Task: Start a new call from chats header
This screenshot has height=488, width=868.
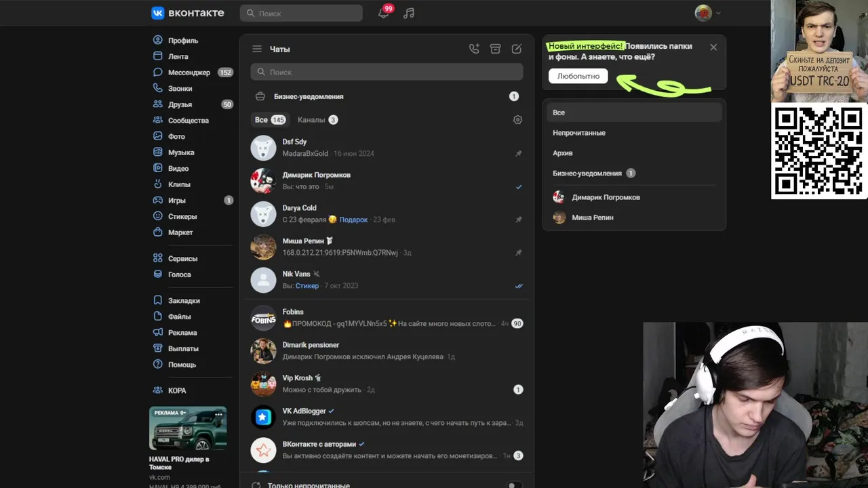Action: pyautogui.click(x=474, y=49)
